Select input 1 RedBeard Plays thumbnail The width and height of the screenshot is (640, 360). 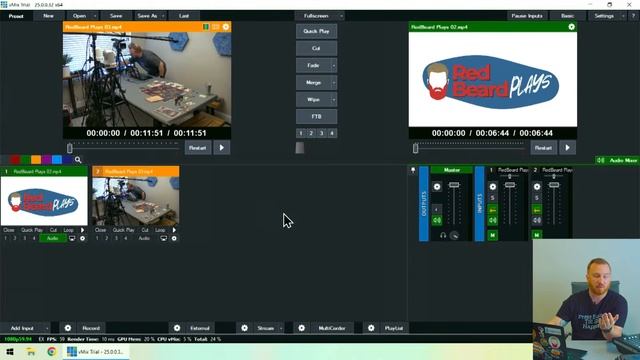pyautogui.click(x=44, y=201)
